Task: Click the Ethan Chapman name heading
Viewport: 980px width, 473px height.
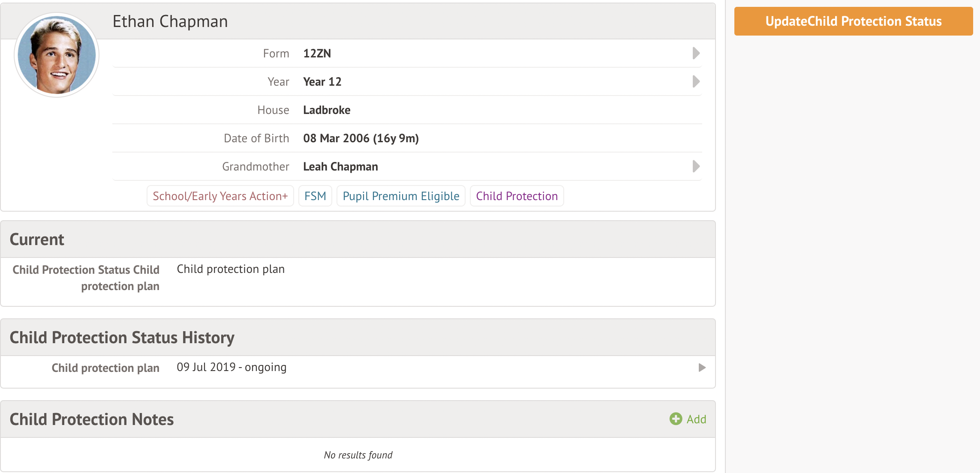Action: click(x=170, y=21)
